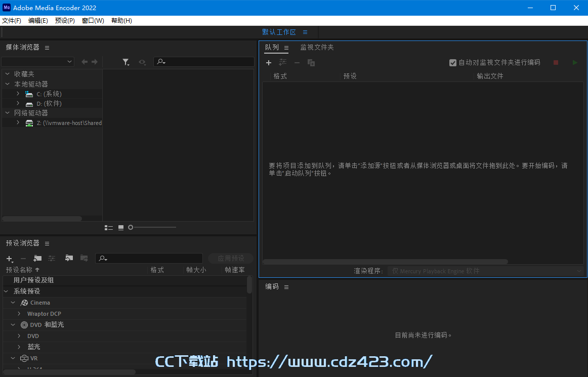588x377 pixels.
Task: Click the Preset Browser vertical scrollbar
Action: point(249,285)
